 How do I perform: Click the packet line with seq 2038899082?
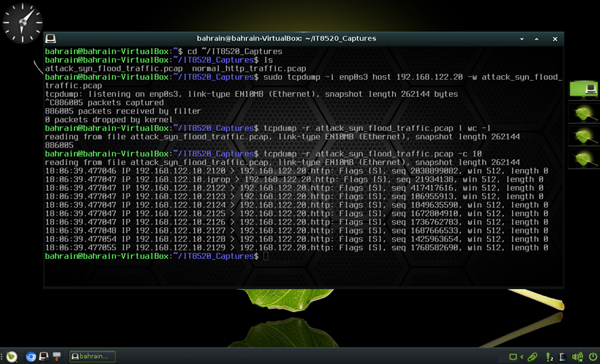pyautogui.click(x=297, y=171)
